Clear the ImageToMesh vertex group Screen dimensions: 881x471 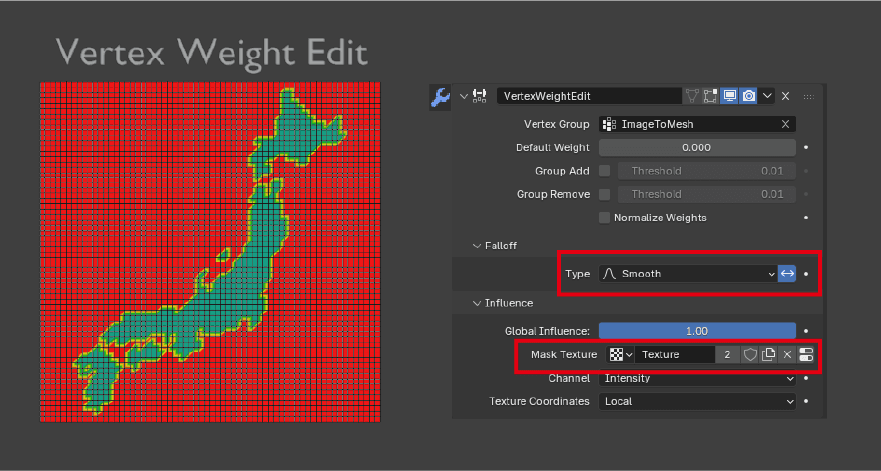[785, 124]
